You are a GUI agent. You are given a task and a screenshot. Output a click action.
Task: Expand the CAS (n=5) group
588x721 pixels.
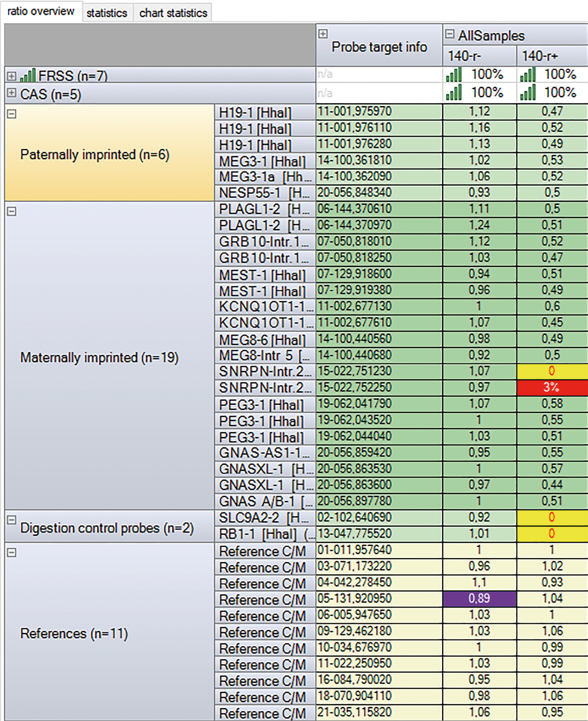[x=11, y=92]
